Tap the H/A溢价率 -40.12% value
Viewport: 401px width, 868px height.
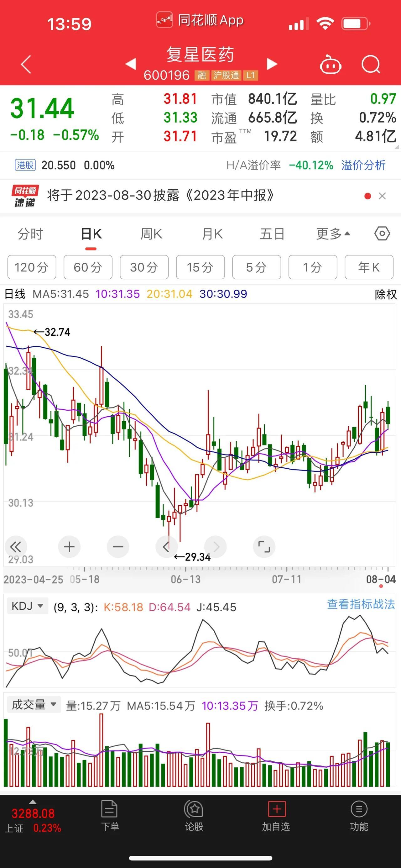click(x=311, y=165)
